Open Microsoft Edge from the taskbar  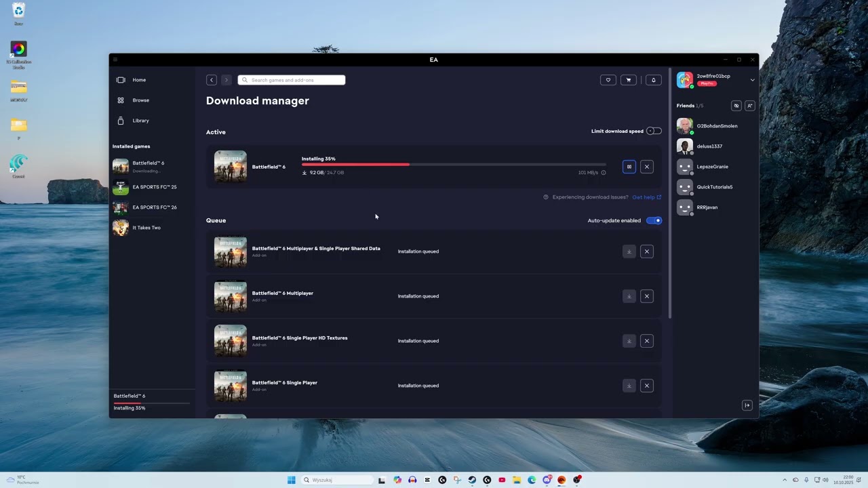click(x=532, y=480)
